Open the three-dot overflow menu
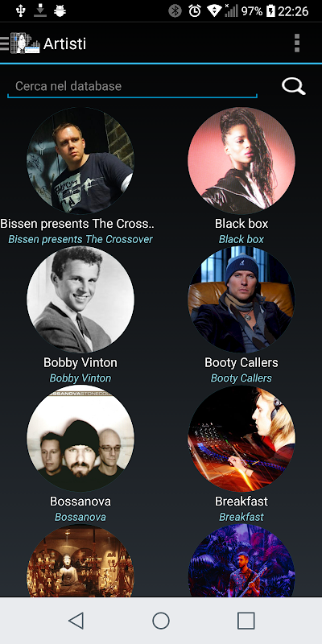Viewport: 322px width, 644px height. tap(297, 43)
